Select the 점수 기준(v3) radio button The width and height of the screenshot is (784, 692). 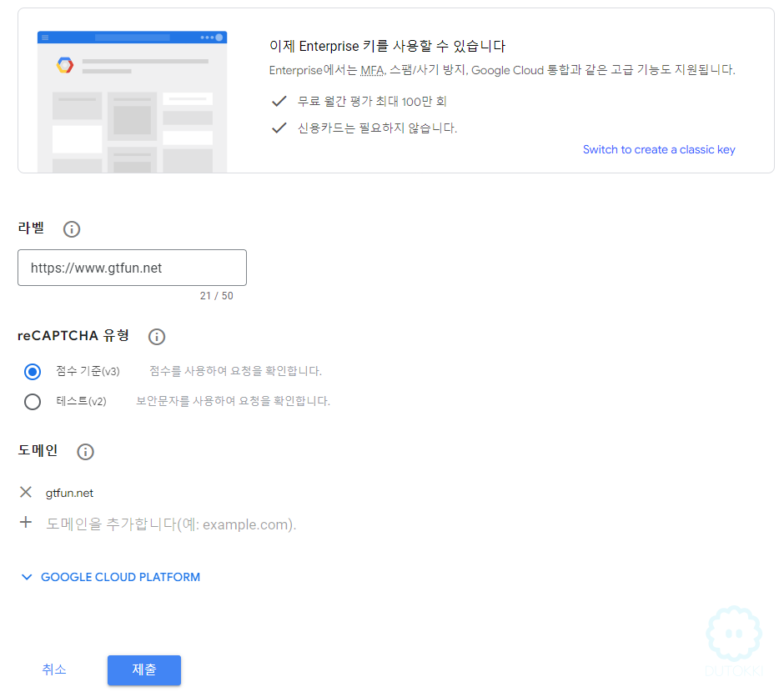click(33, 372)
